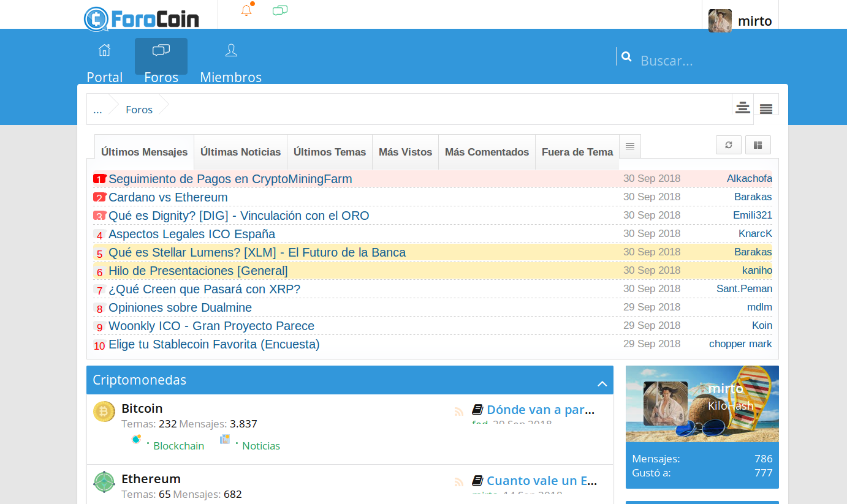Click the Ethereum forum RSS feed icon
The width and height of the screenshot is (847, 504).
point(459,482)
